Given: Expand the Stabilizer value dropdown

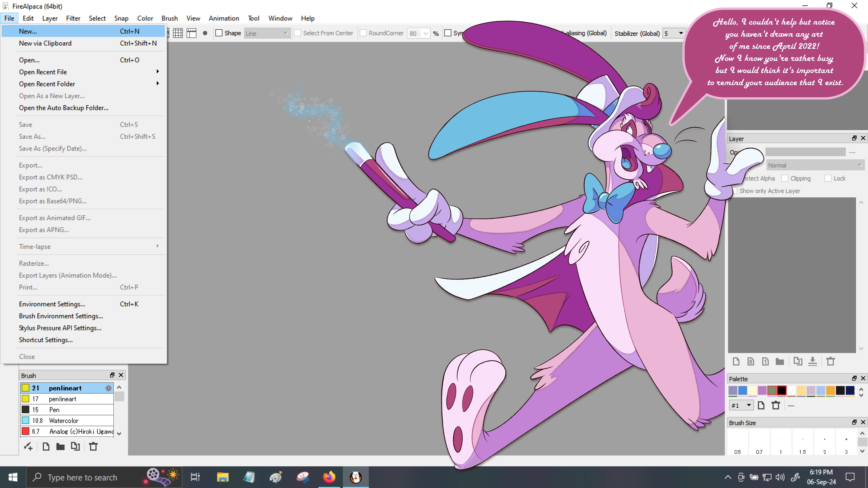Looking at the screenshot, I should 681,33.
